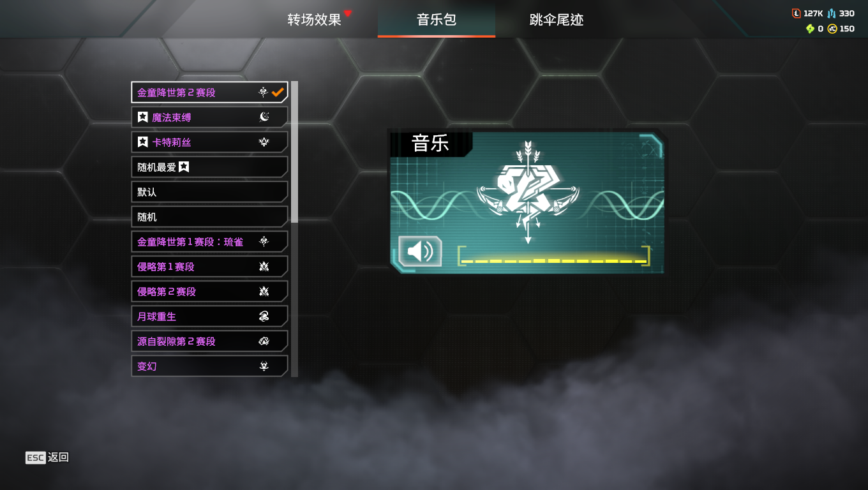The height and width of the screenshot is (490, 868).
Task: Click the orange equipped checkmark on 金童降世第2赛段
Action: click(x=278, y=92)
